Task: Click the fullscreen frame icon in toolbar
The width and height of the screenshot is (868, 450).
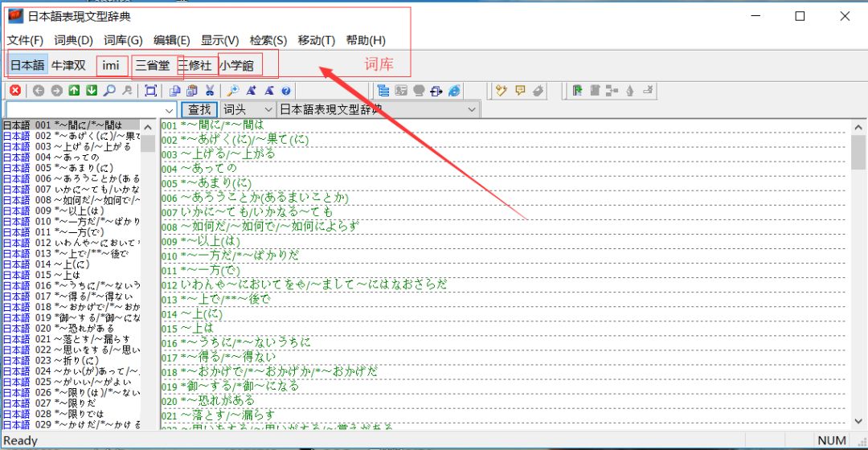Action: tap(150, 91)
